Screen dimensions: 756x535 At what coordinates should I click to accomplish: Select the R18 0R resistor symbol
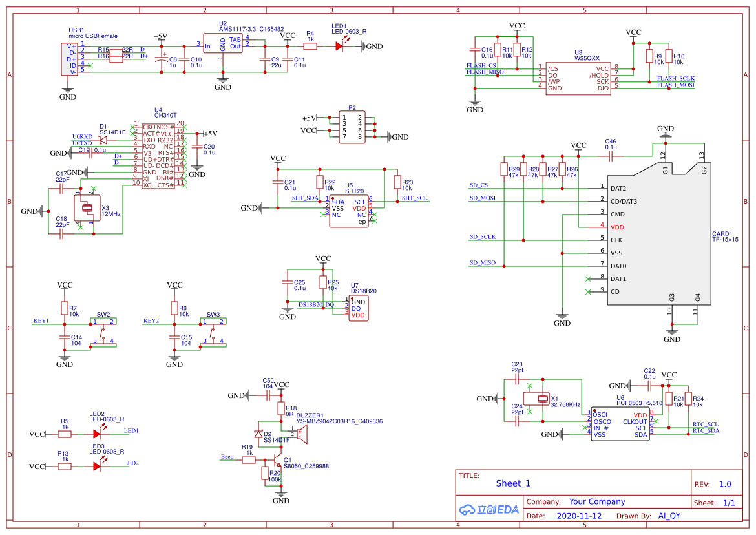pyautogui.click(x=282, y=409)
